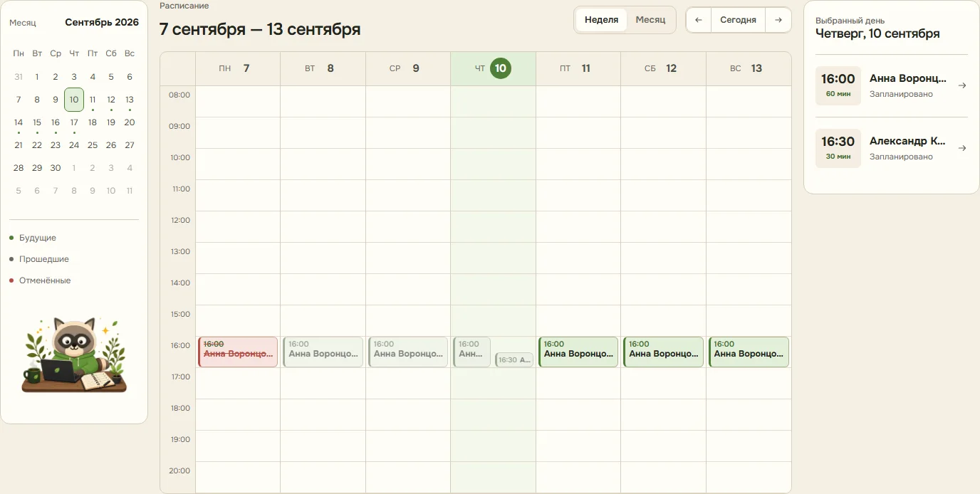Click the Сентябрь 2026 month title
This screenshot has width=980, height=494.
102,22
